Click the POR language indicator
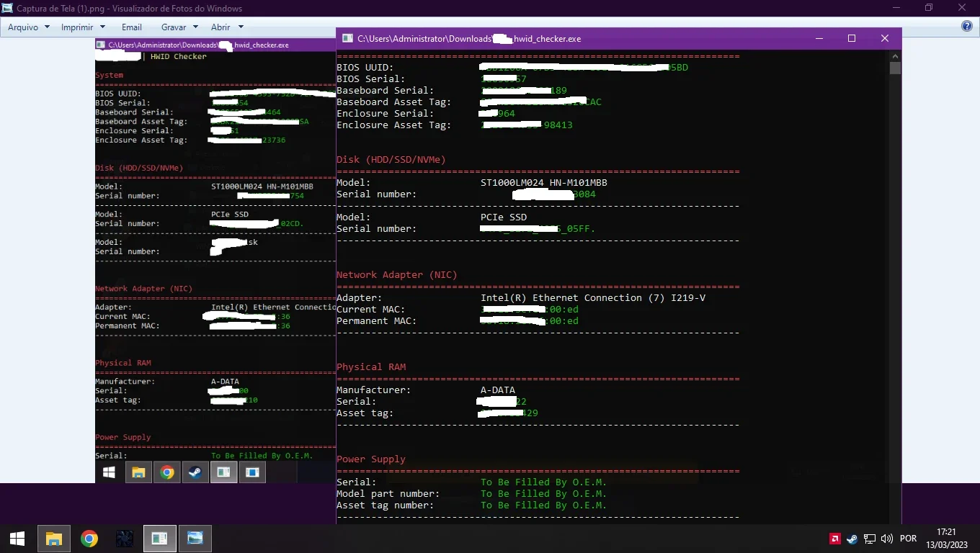Viewport: 980px width, 553px height. [909, 539]
